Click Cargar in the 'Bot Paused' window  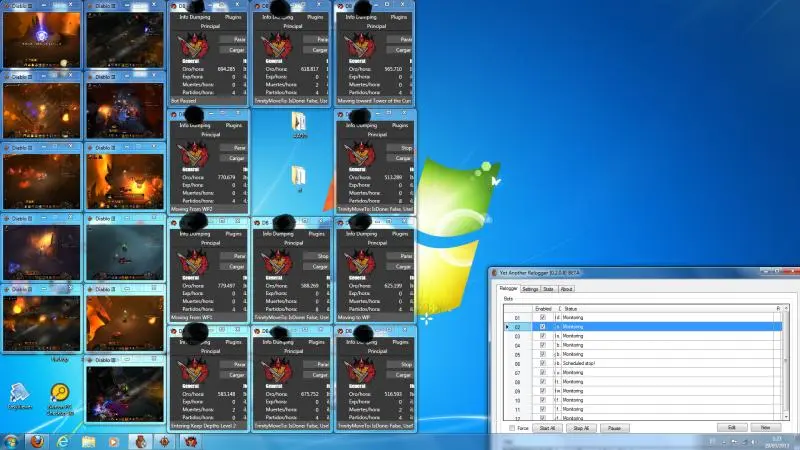(234, 50)
